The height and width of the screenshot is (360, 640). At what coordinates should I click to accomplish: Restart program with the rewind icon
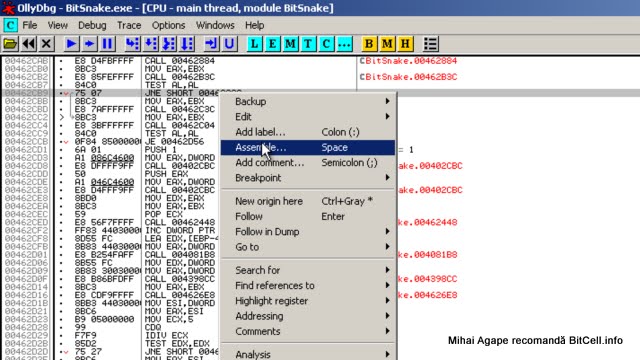(28, 44)
